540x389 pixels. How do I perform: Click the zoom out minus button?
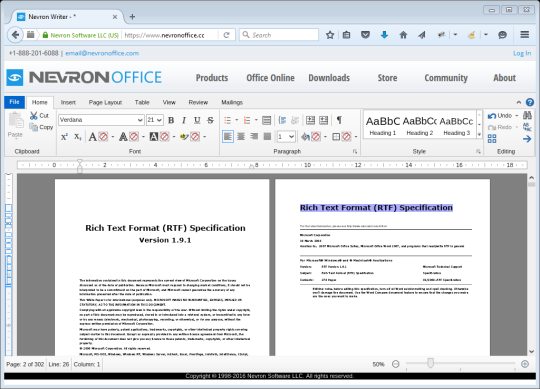click(396, 364)
